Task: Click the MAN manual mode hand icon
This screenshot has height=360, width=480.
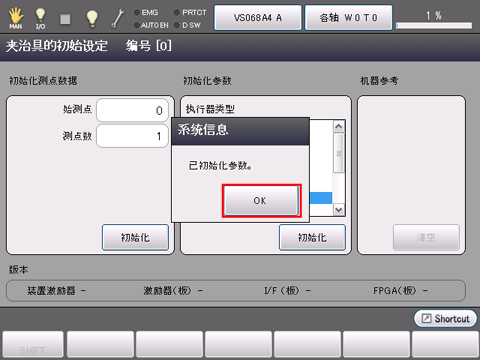Action: pyautogui.click(x=16, y=18)
